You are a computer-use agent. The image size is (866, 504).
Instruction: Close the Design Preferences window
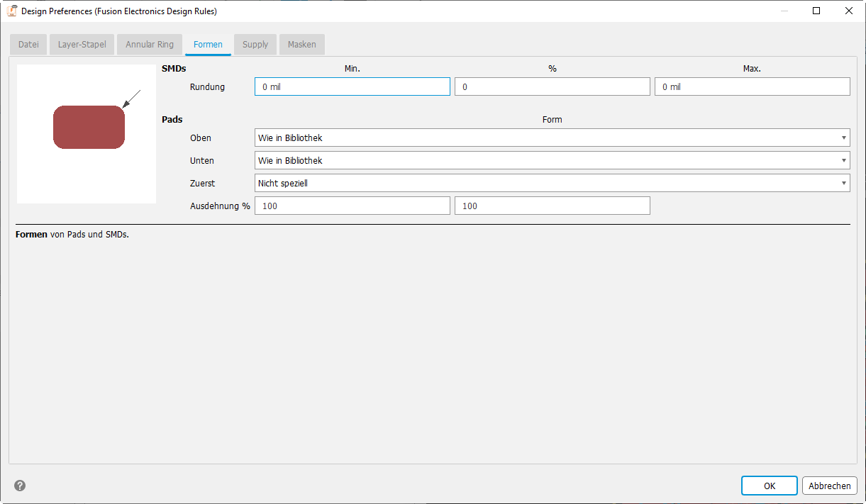849,11
